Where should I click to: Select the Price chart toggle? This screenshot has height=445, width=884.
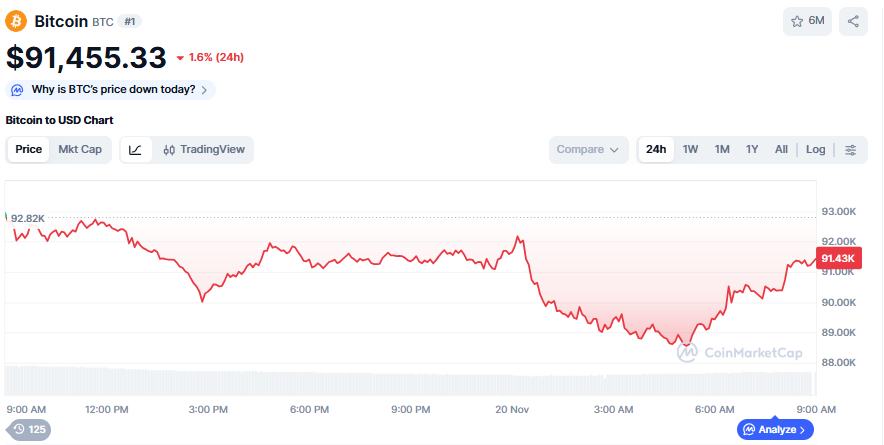pyautogui.click(x=29, y=150)
